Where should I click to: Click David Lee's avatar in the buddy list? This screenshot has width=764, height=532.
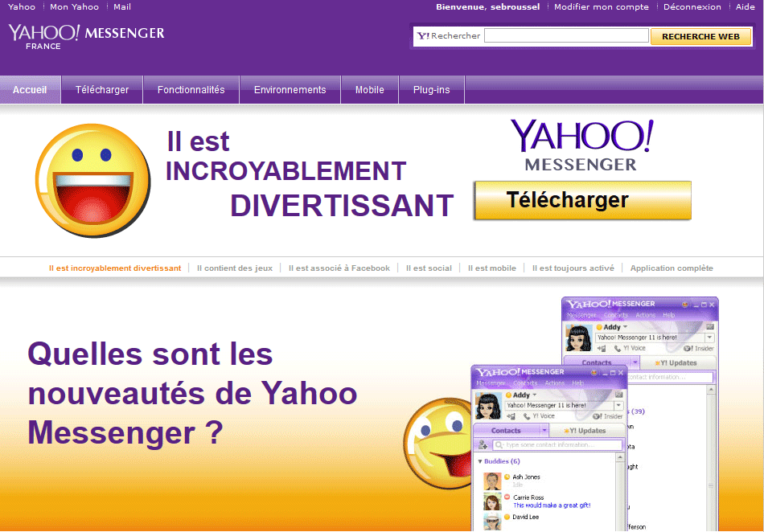(x=492, y=522)
